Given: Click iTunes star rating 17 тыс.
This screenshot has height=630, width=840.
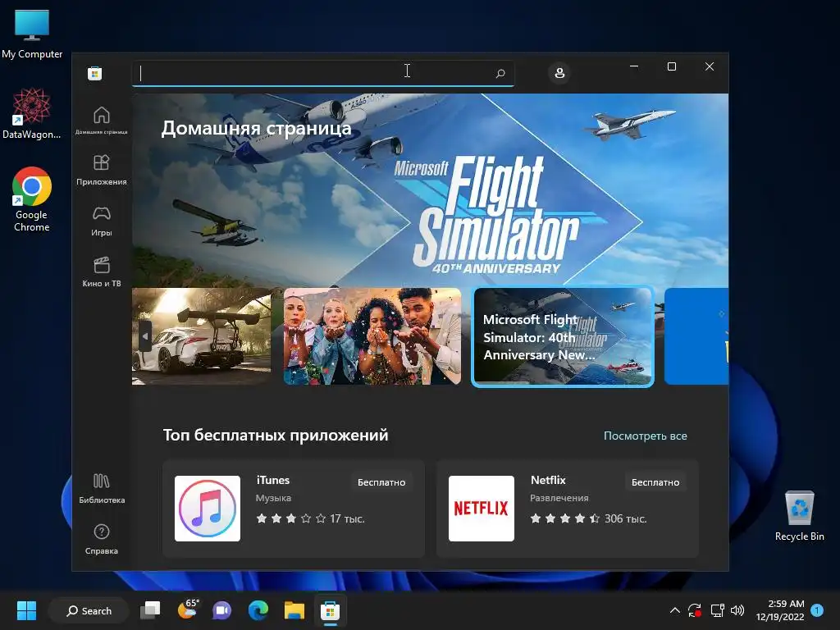Looking at the screenshot, I should tap(310, 518).
